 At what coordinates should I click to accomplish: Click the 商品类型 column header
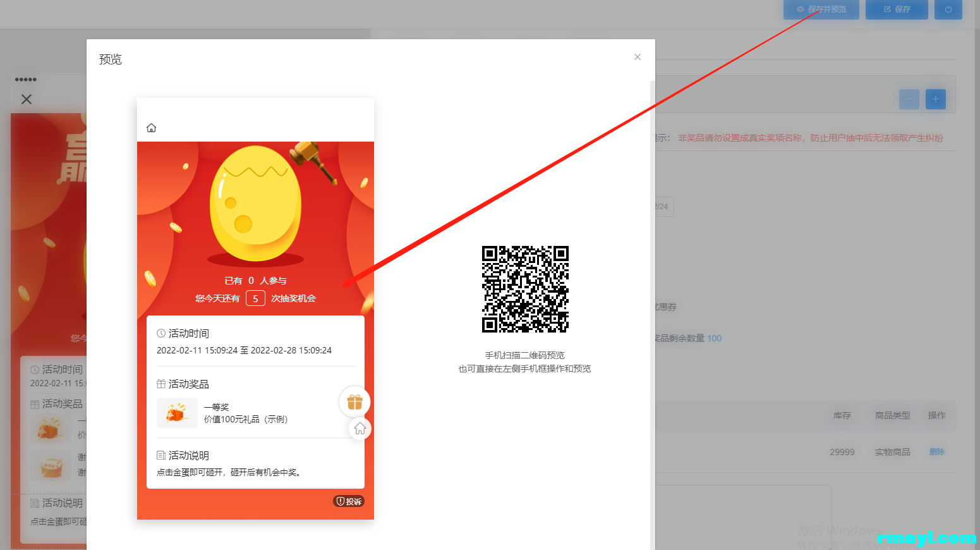click(x=892, y=415)
